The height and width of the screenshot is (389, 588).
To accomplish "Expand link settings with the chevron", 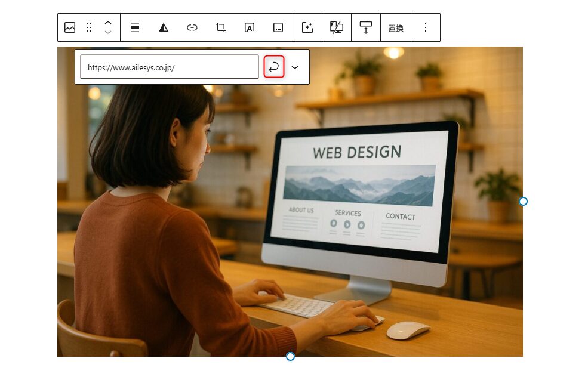I will (295, 67).
